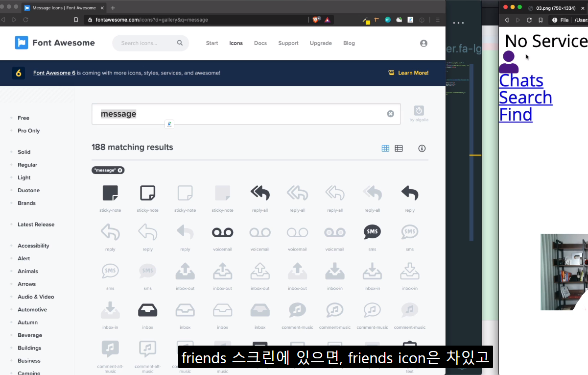The width and height of the screenshot is (588, 375).
Task: Choose the regular inbox icon
Action: [185, 310]
